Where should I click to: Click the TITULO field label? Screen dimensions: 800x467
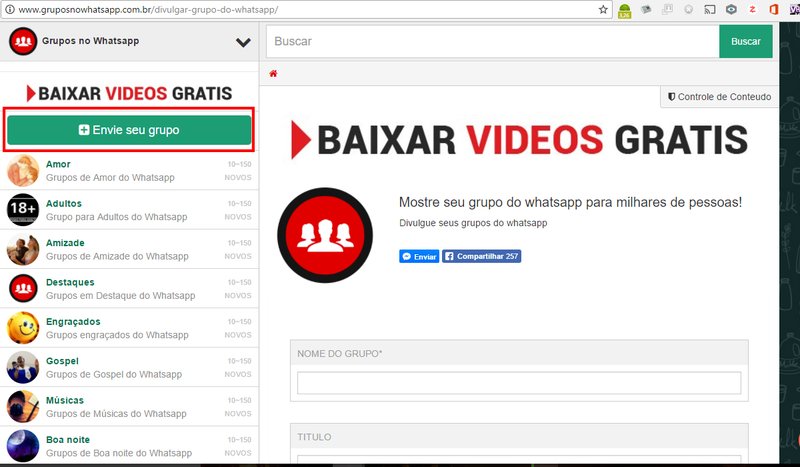(x=314, y=437)
